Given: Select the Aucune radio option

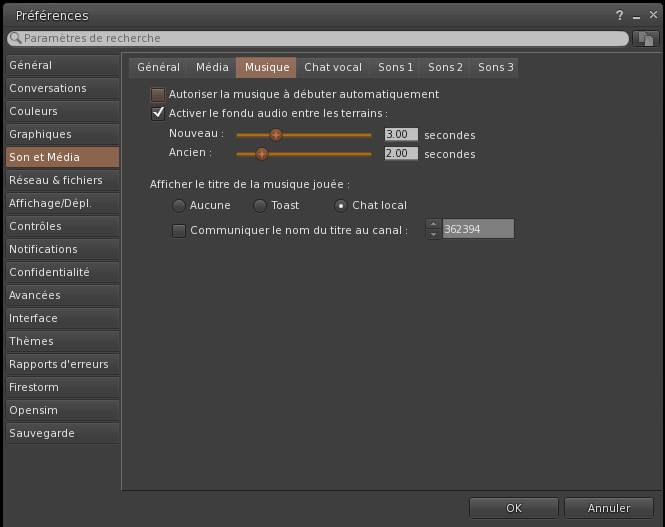Looking at the screenshot, I should pyautogui.click(x=179, y=206).
